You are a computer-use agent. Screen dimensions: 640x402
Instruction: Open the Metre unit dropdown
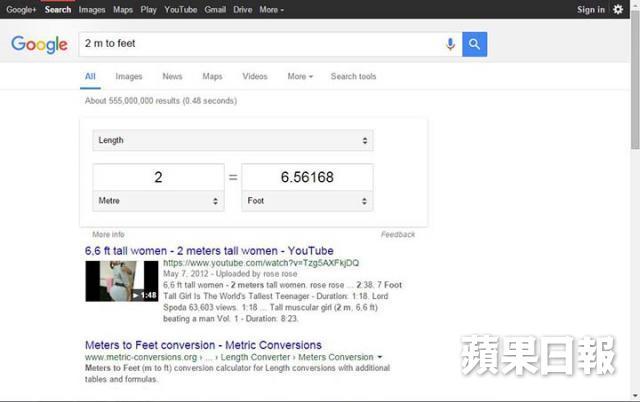click(x=158, y=201)
